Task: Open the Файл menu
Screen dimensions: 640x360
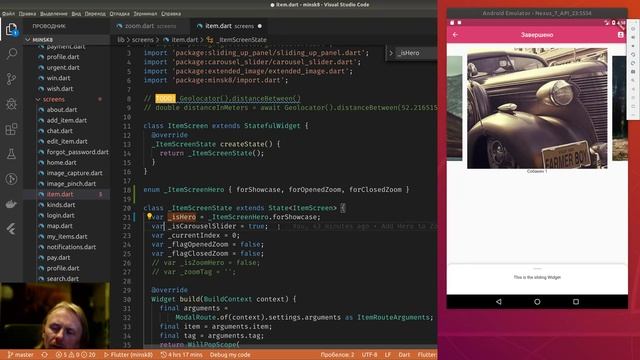Action: tap(8, 13)
